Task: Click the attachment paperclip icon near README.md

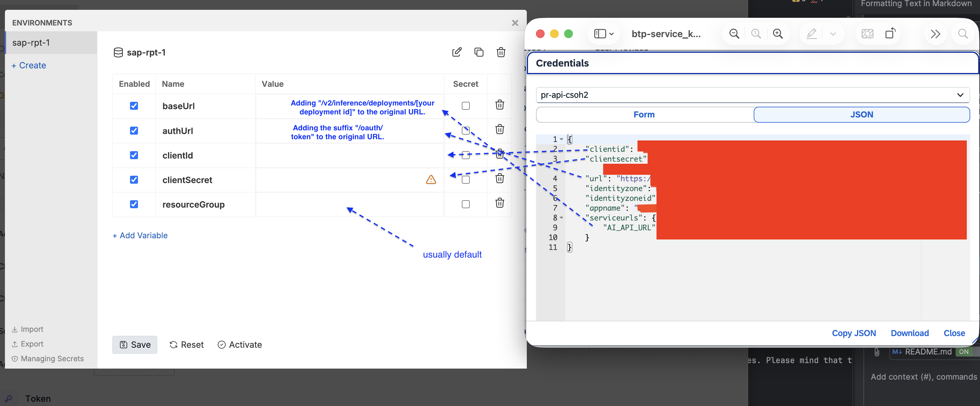Action: click(877, 352)
